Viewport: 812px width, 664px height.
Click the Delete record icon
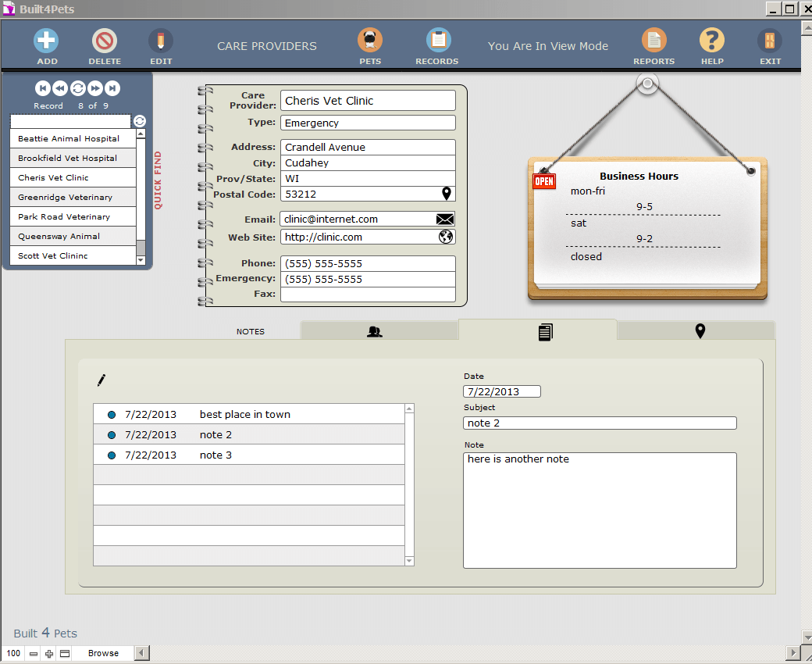pyautogui.click(x=105, y=41)
